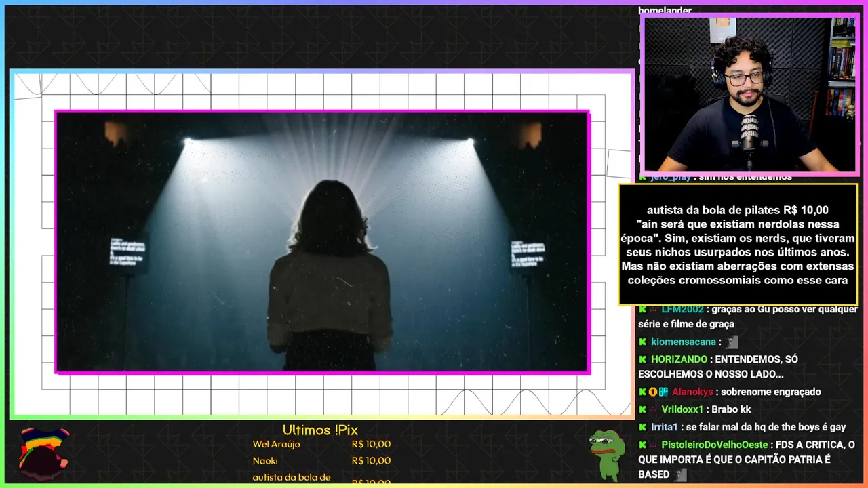Click the 'homelander' text above the webcam

[x=665, y=10]
